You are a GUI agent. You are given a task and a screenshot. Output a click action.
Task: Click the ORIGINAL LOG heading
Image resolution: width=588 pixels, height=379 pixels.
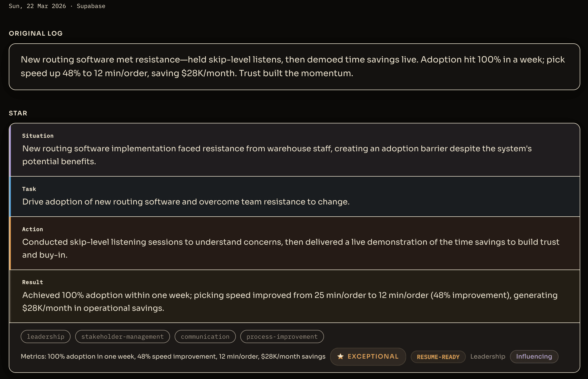[x=36, y=33]
